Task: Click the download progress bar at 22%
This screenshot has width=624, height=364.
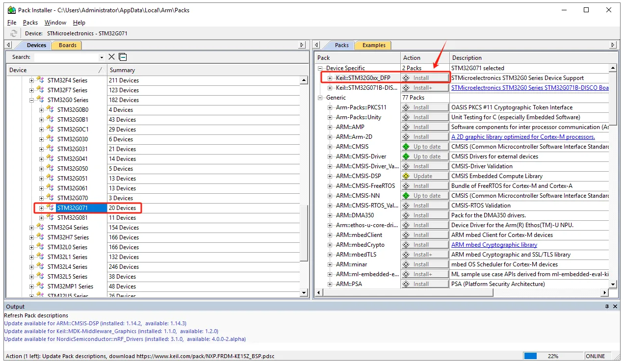Action: click(x=552, y=356)
